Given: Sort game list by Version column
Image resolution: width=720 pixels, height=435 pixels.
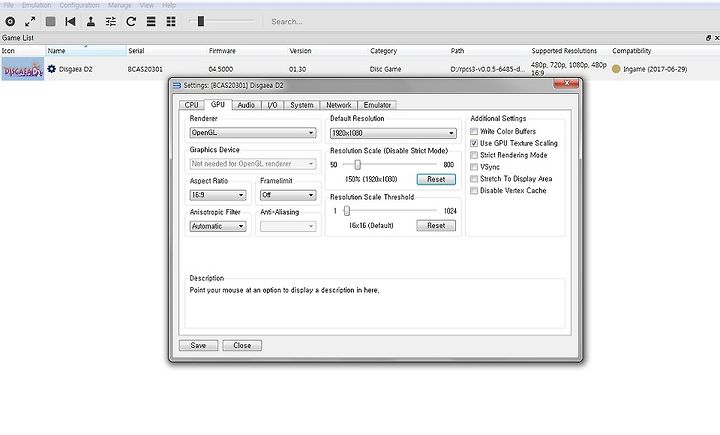Looking at the screenshot, I should pos(328,51).
